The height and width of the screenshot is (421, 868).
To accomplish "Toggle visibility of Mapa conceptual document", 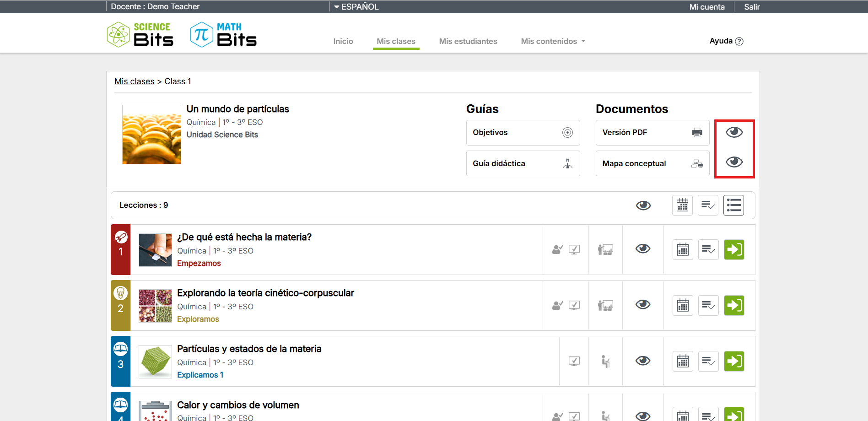I will (734, 162).
